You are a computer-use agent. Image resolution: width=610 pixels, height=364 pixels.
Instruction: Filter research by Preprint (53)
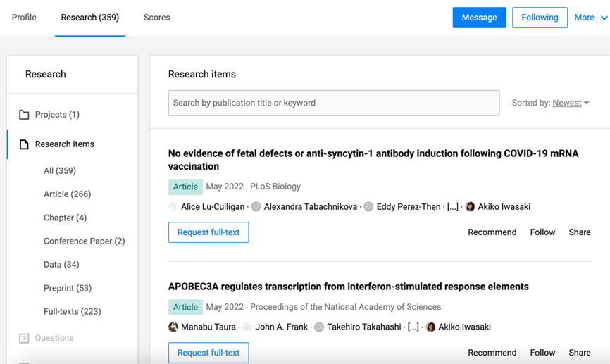click(x=68, y=288)
